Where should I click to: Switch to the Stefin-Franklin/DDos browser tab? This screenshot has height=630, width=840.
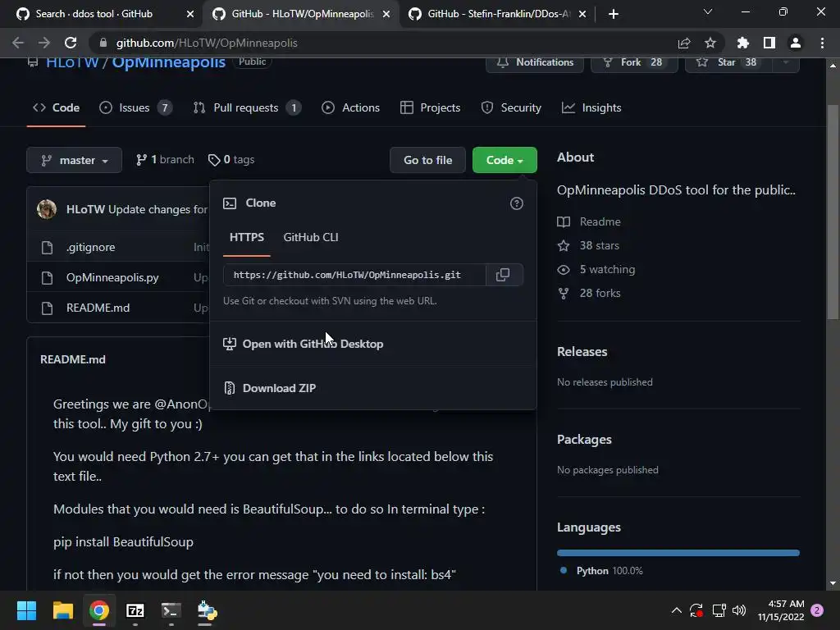496,14
